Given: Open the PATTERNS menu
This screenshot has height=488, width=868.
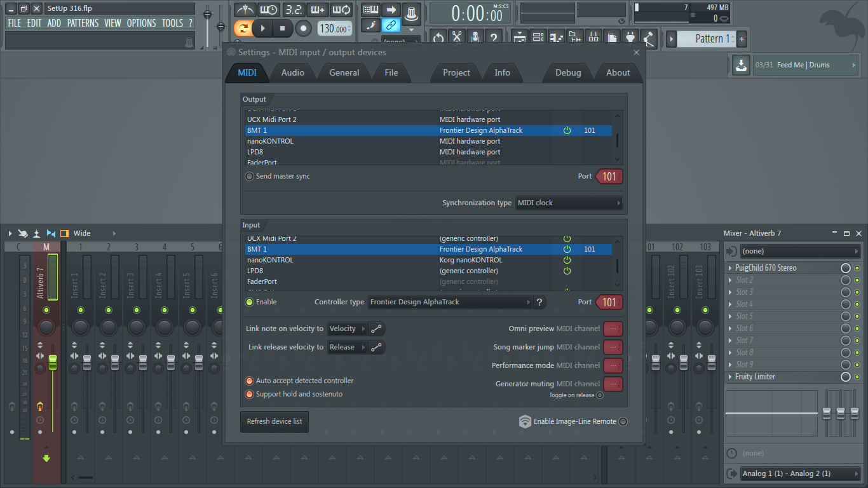Looking at the screenshot, I should (83, 23).
